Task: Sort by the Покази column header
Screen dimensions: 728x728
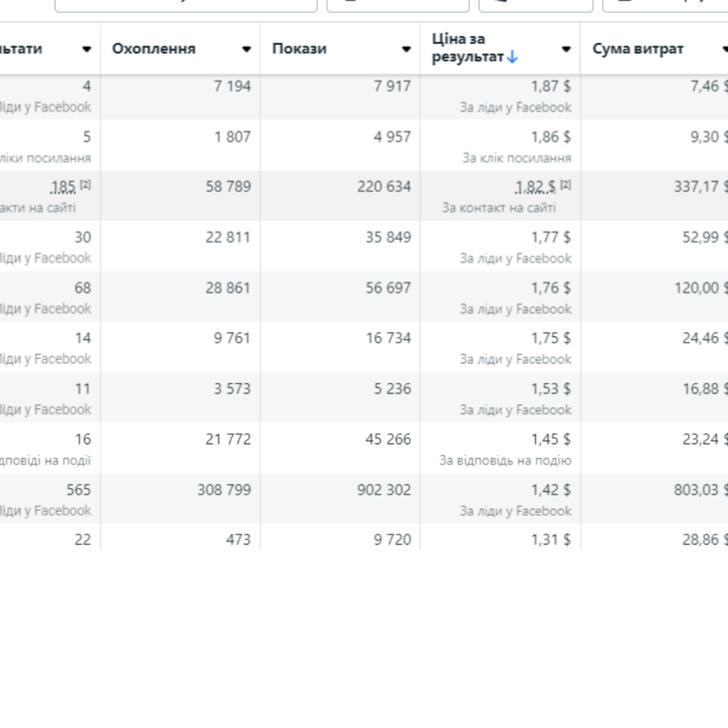Action: click(299, 49)
